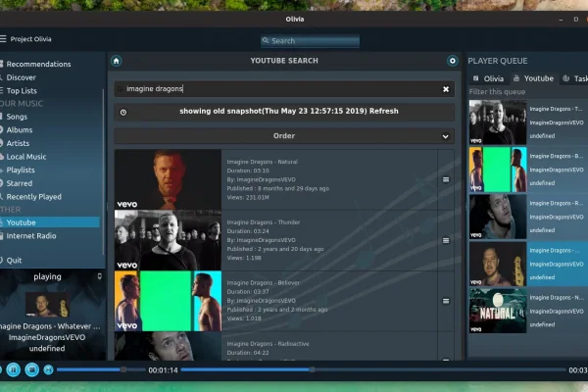Open the Imagine Dragons - Radioactive thumbnail
588x392 pixels.
[168, 346]
